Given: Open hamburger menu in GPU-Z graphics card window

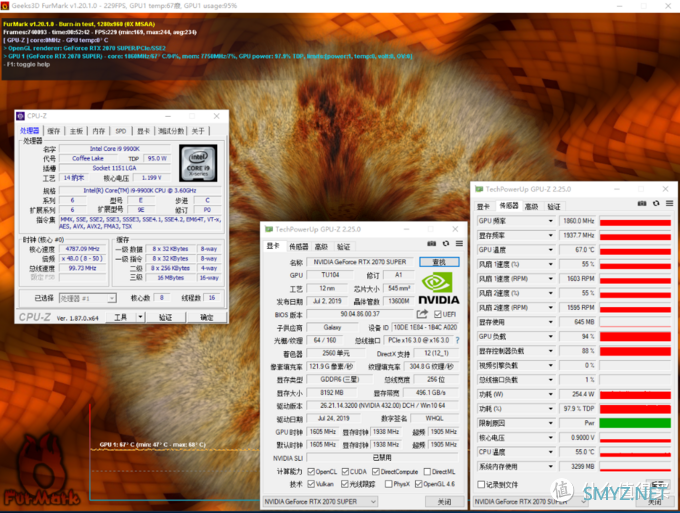Looking at the screenshot, I should 459,244.
